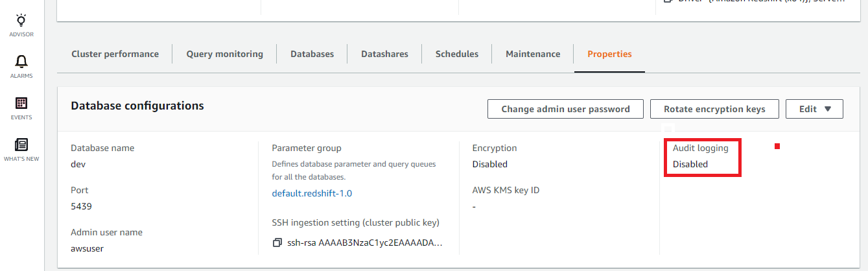Copy the SSH cluster public key

coord(277,242)
